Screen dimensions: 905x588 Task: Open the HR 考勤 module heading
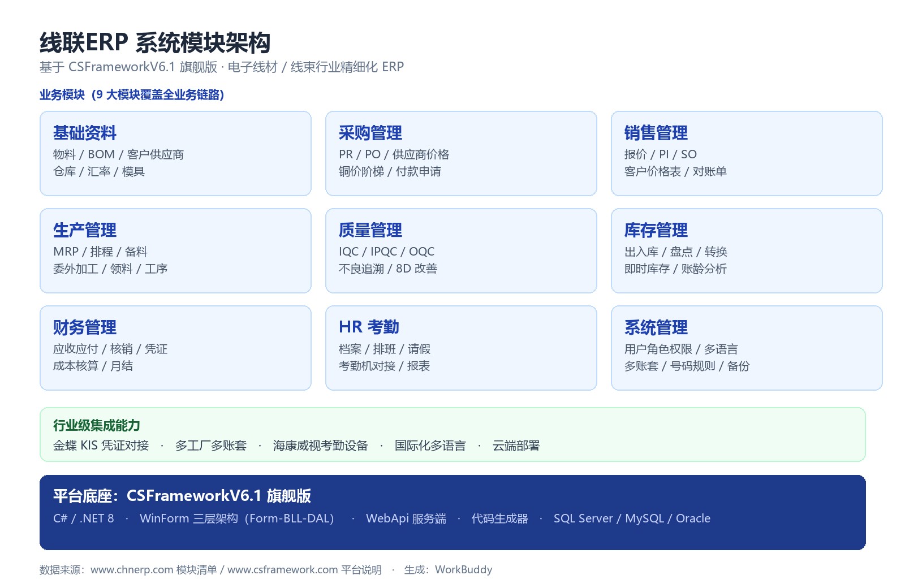369,327
